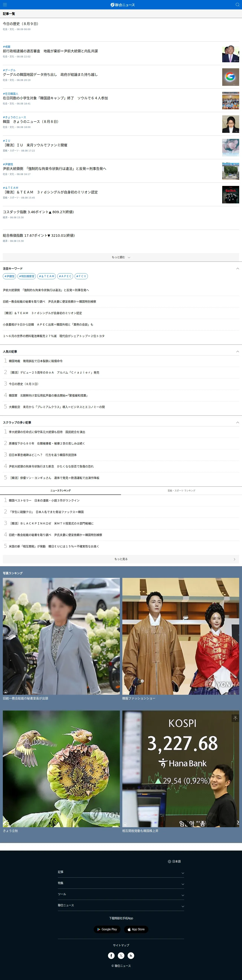Open popular article 韓国地裁 徴用訴訟で日本製鉄に賠償命令
Image resolution: width=242 pixels, height=980 pixels.
point(36,361)
